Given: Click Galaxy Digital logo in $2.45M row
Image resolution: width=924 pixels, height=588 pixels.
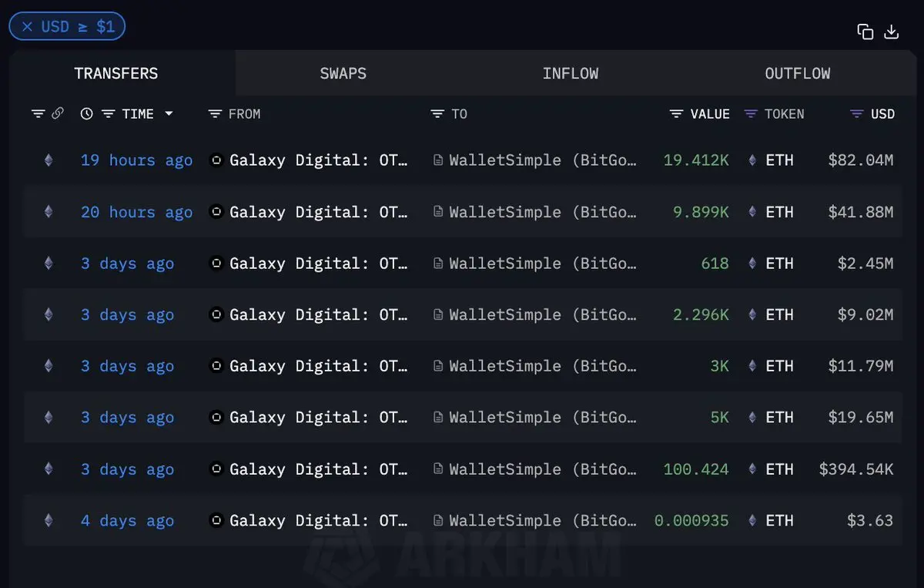Looking at the screenshot, I should tap(216, 264).
